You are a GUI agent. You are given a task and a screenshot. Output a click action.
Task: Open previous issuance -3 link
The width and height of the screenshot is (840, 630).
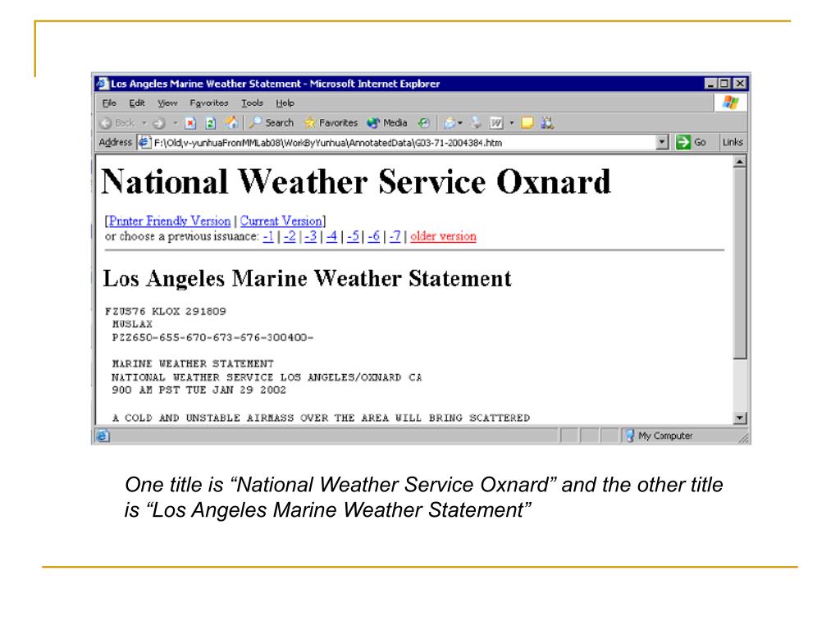click(311, 236)
